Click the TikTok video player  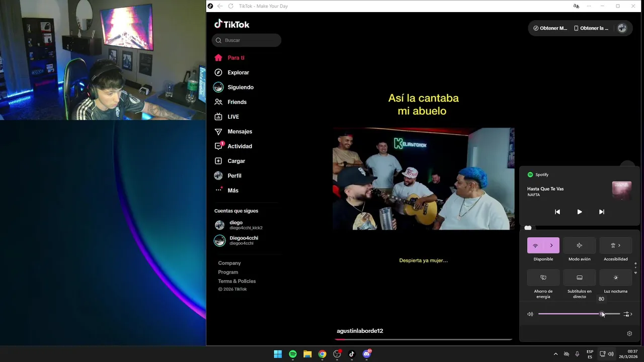pos(424,178)
